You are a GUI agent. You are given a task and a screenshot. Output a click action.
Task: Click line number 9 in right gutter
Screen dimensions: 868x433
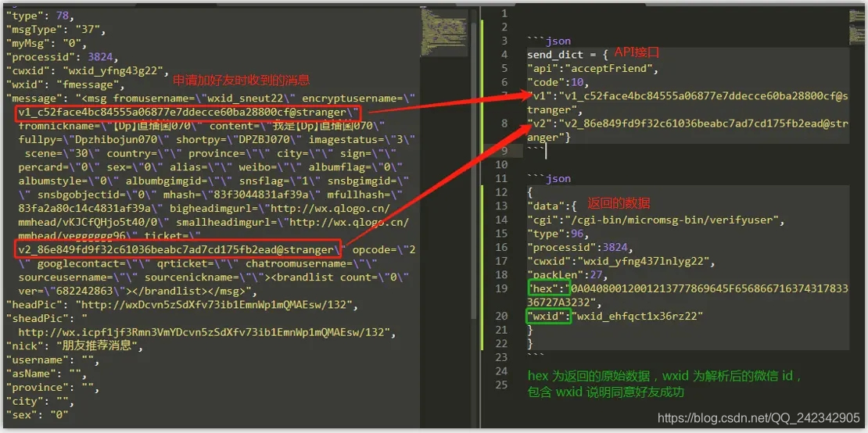tap(503, 150)
